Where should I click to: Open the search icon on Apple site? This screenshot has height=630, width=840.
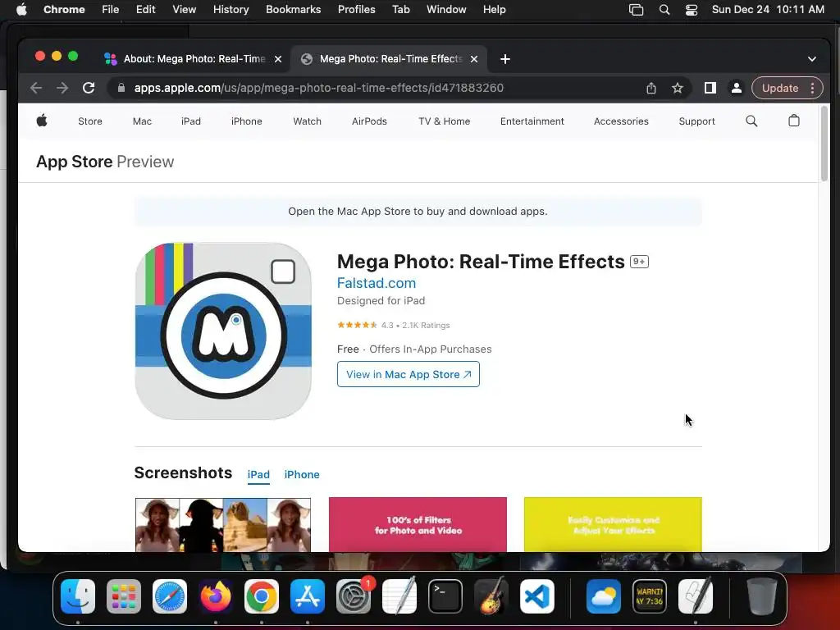751,121
